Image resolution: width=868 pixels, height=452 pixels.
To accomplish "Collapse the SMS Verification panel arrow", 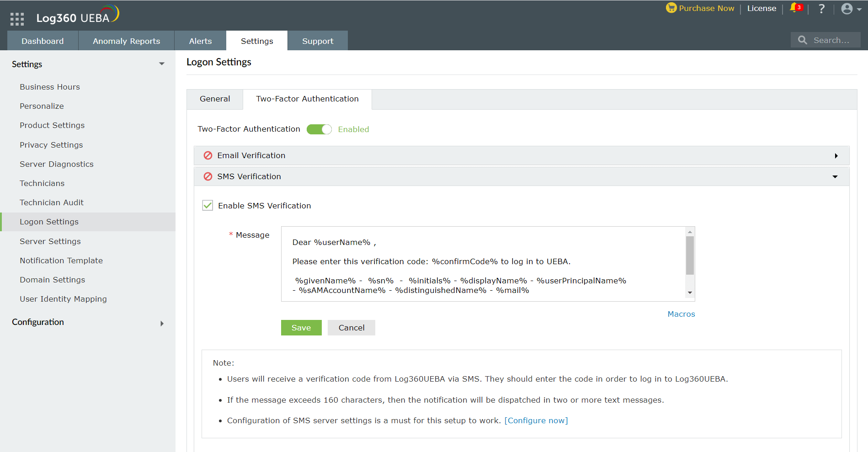I will point(835,177).
